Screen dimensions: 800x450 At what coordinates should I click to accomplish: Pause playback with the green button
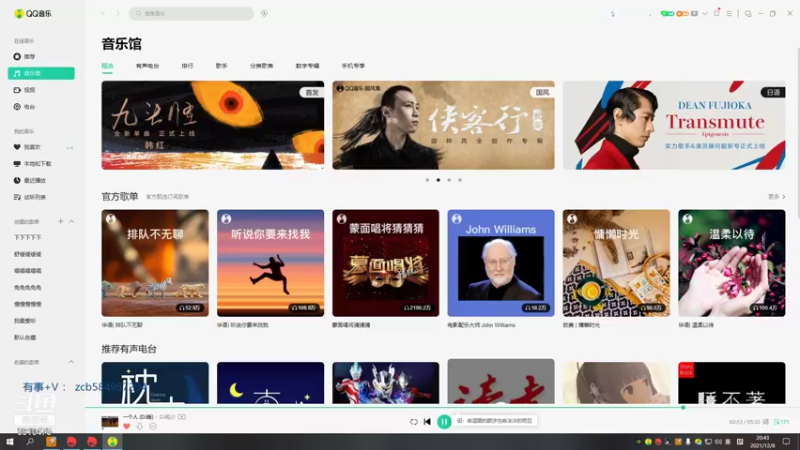point(444,421)
